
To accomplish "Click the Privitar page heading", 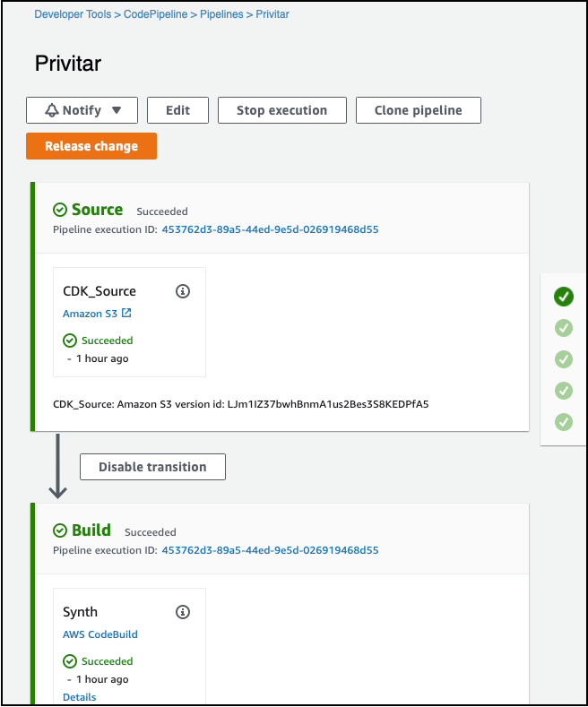I will 68,63.
